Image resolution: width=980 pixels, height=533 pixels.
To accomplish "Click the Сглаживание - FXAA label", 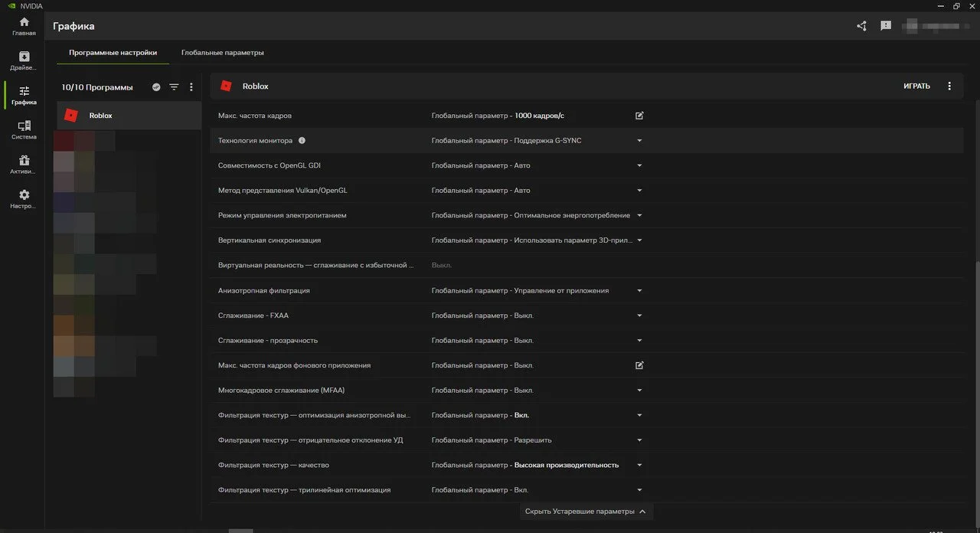I will coord(253,316).
